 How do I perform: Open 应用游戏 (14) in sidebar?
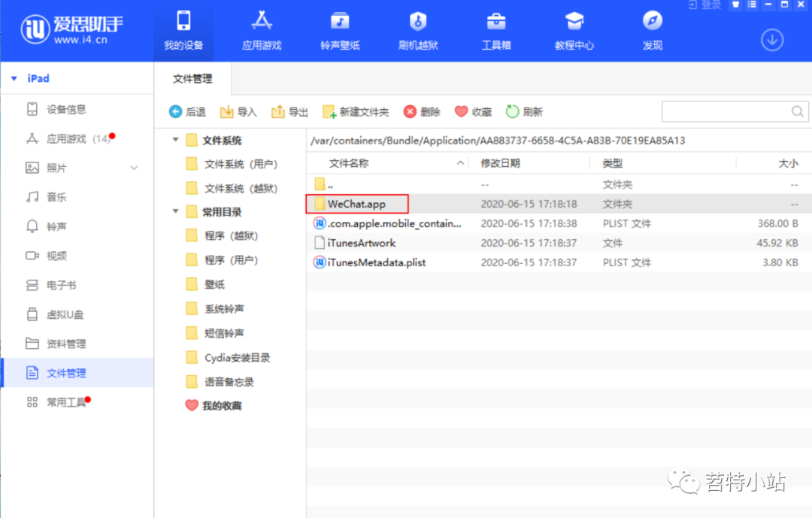click(77, 139)
